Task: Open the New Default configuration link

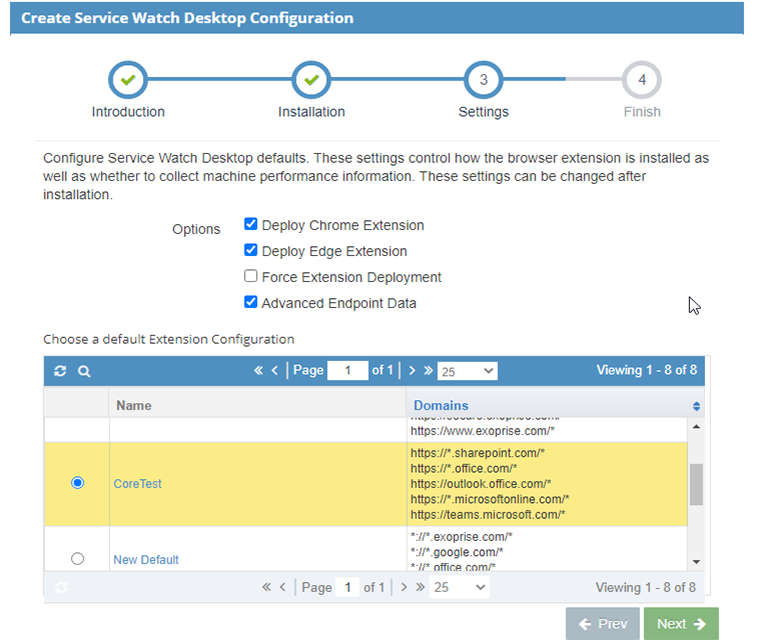Action: click(x=146, y=560)
